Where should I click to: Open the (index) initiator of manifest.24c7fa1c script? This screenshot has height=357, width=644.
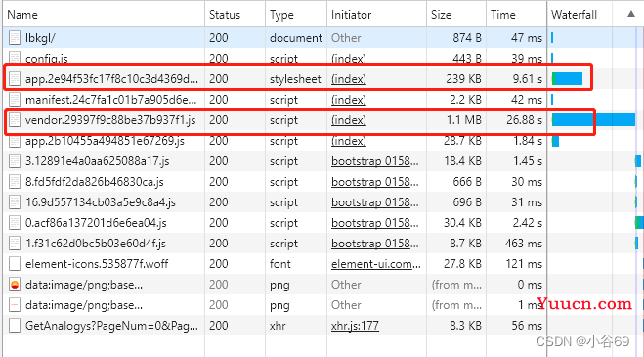pos(349,100)
